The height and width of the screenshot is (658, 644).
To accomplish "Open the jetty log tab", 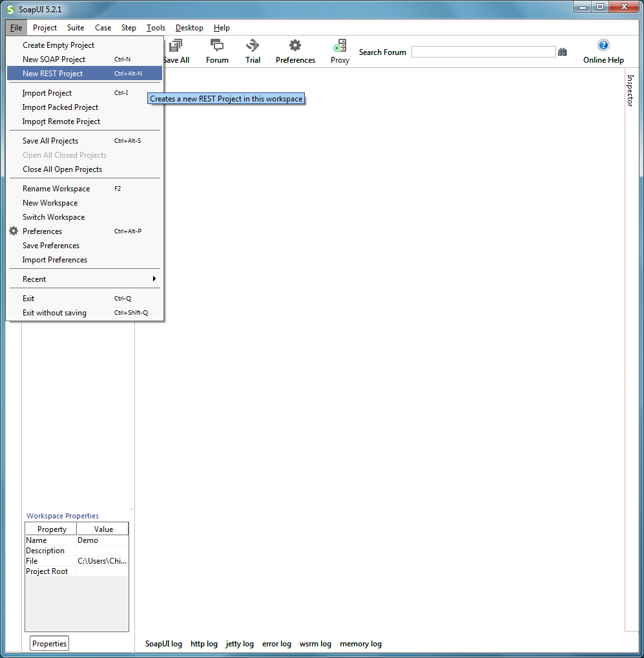I will click(x=240, y=644).
